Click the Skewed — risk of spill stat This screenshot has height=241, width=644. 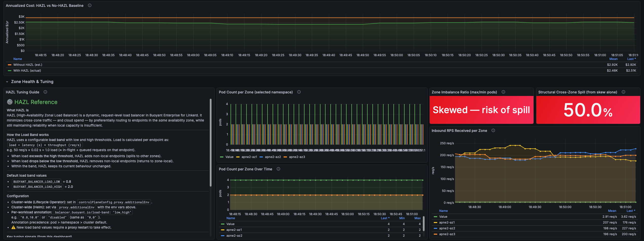click(481, 110)
